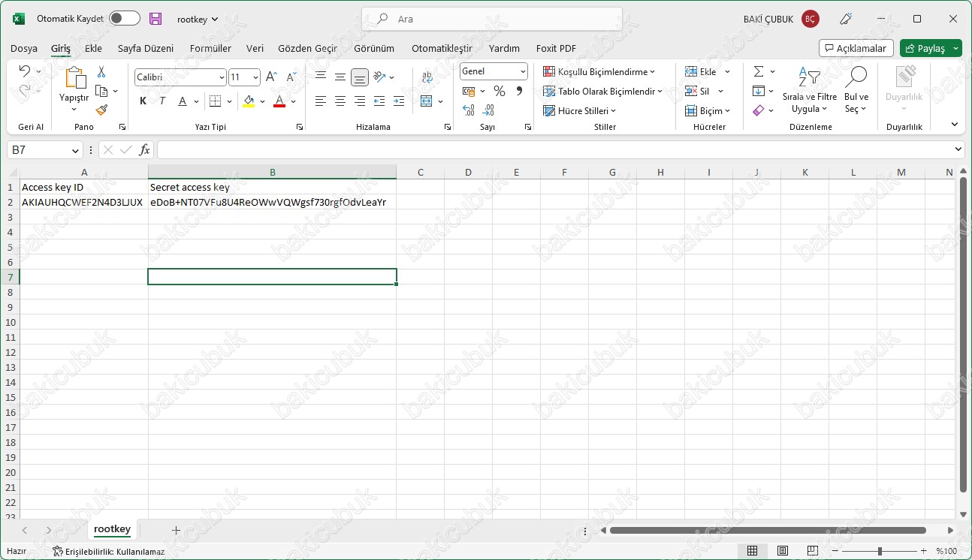Select the rootkey sheet tab

tap(112, 529)
